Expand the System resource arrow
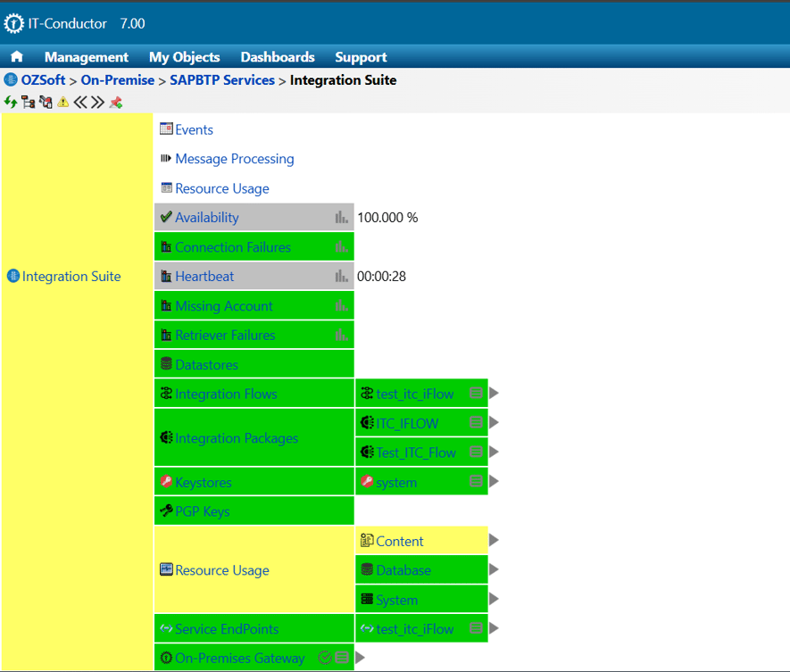The image size is (790, 672). tap(495, 599)
